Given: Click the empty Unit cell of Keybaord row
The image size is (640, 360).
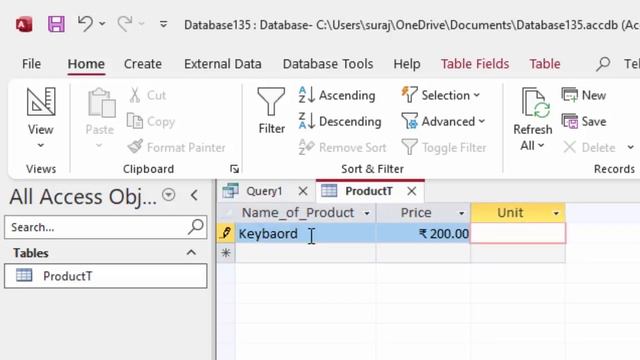Looking at the screenshot, I should coord(518,233).
